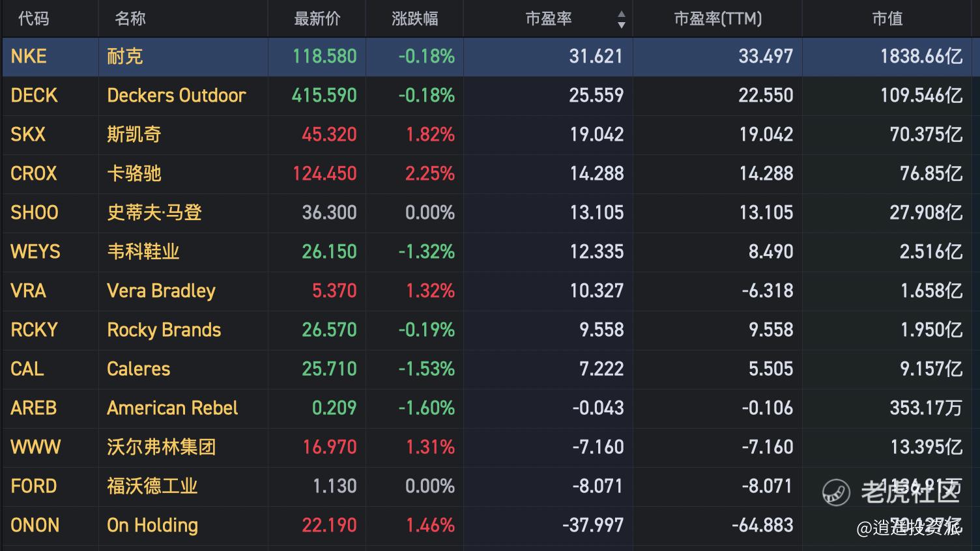Image resolution: width=980 pixels, height=551 pixels.
Task: Open the Deckers Outdoor stock name
Action: (176, 96)
